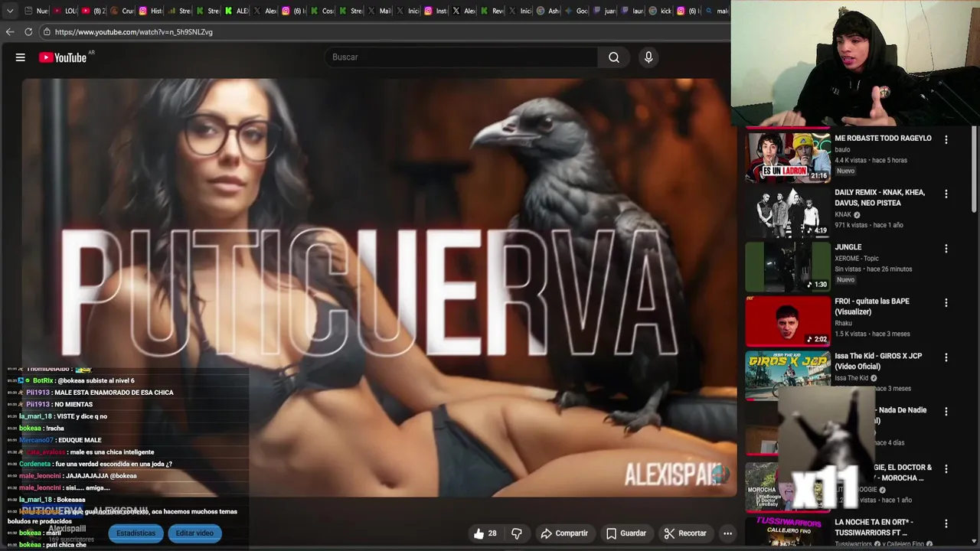Image resolution: width=980 pixels, height=551 pixels.
Task: Focus the Buscar search field
Action: (462, 57)
